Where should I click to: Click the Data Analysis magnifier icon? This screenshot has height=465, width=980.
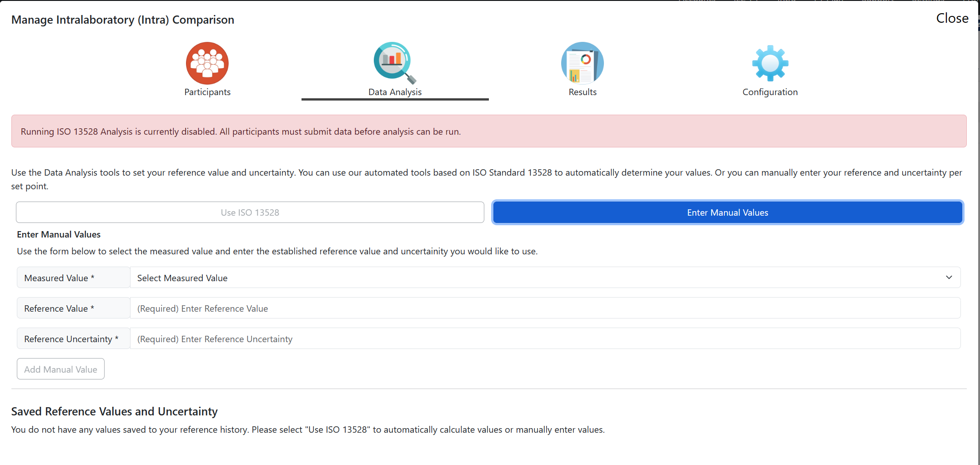395,63
